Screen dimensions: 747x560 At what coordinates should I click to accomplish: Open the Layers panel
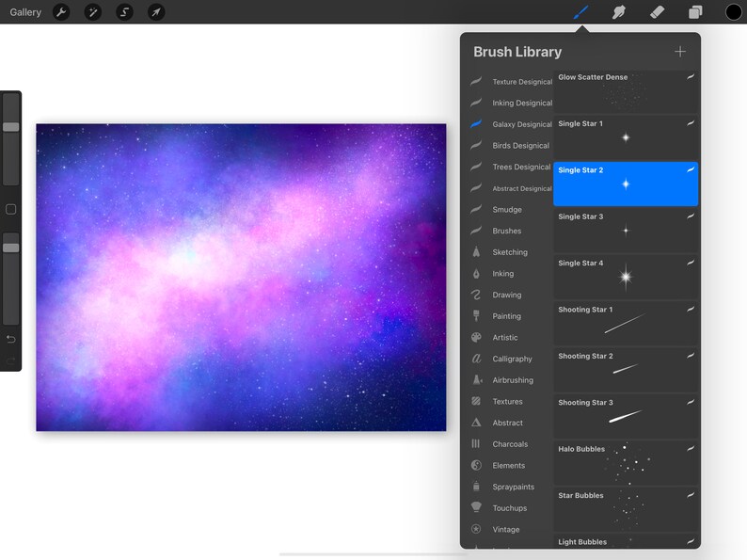(695, 12)
